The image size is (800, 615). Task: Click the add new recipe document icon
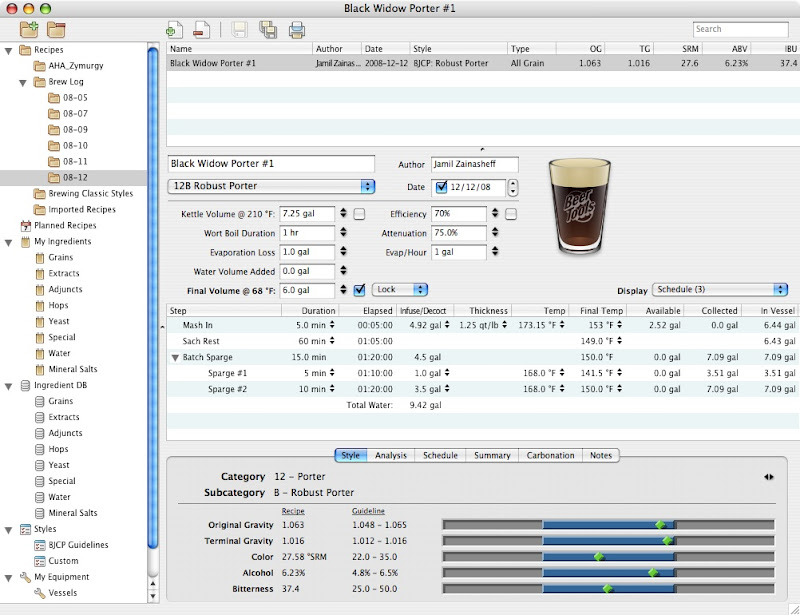175,29
